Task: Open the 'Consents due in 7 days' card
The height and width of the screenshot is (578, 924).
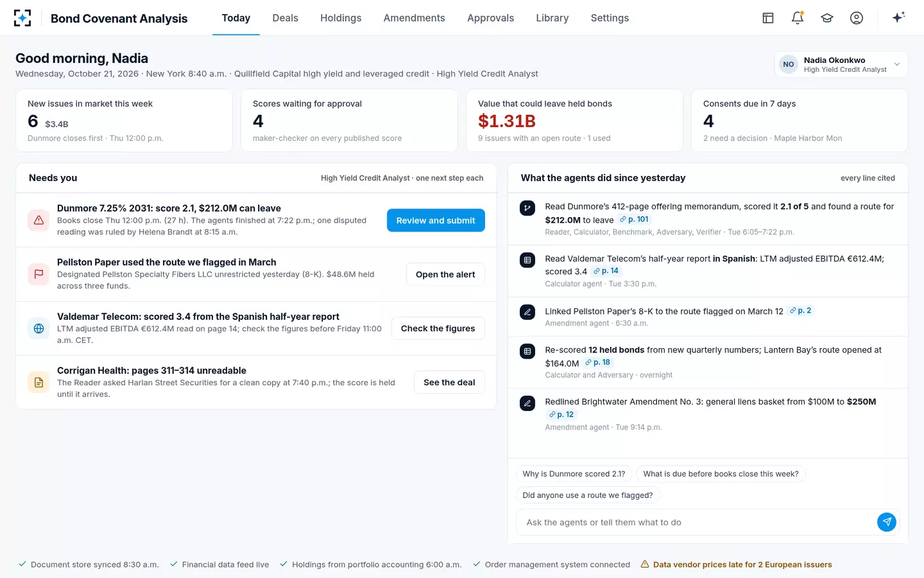Action: click(x=800, y=121)
